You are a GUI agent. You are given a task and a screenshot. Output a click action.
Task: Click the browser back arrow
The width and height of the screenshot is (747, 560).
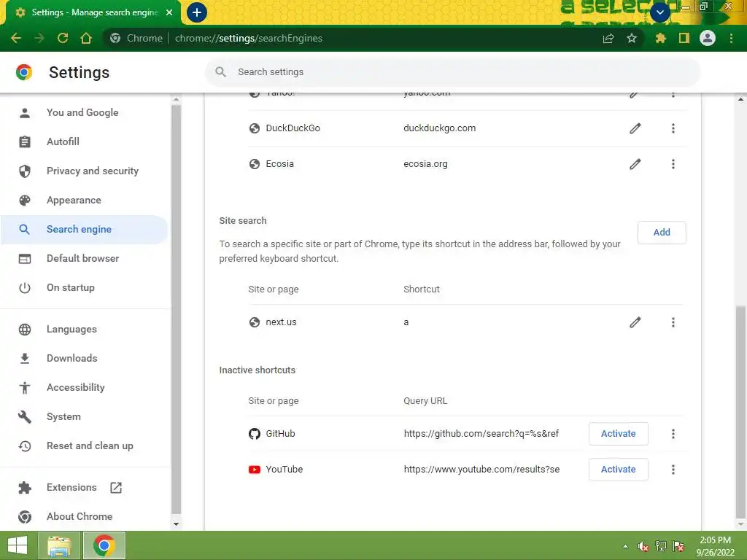click(16, 38)
